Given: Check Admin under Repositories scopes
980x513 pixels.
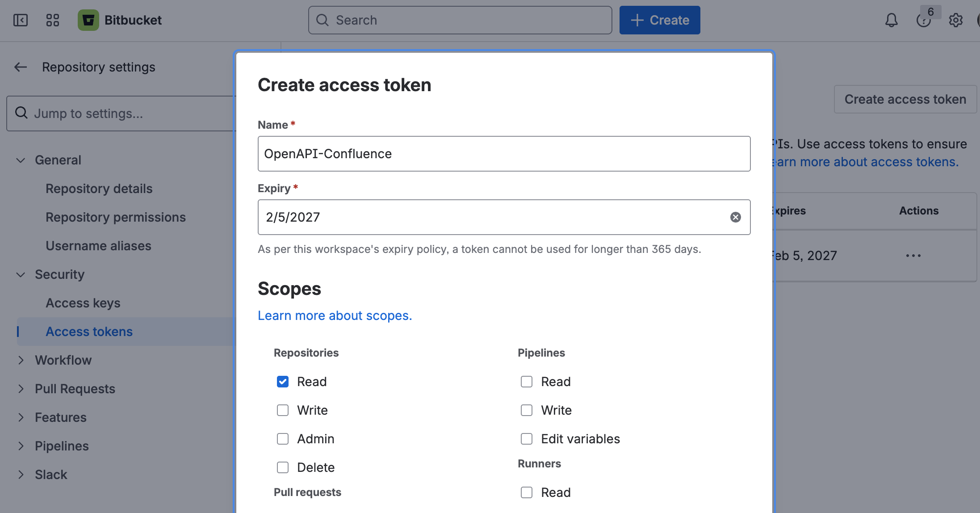Looking at the screenshot, I should [282, 439].
